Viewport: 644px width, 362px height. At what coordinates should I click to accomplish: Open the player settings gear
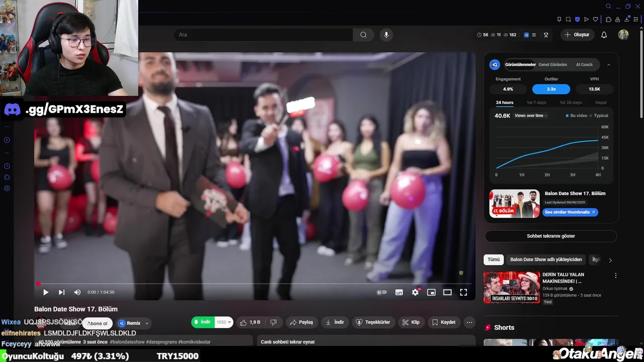click(416, 292)
